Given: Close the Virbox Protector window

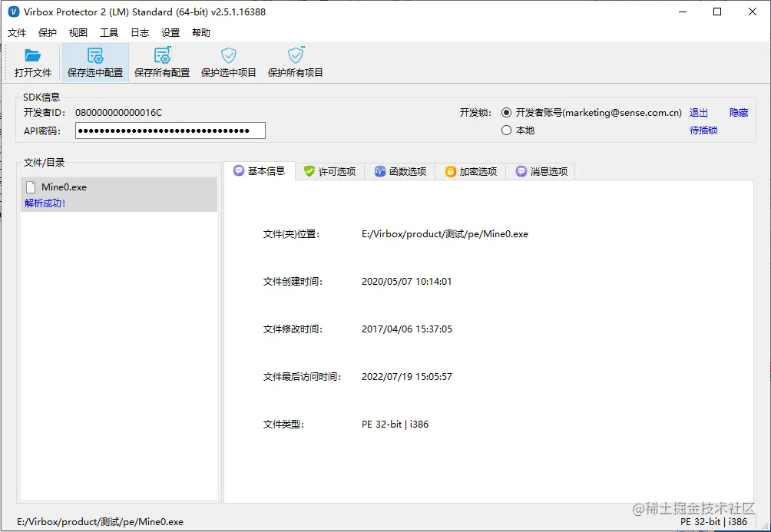Looking at the screenshot, I should point(753,12).
